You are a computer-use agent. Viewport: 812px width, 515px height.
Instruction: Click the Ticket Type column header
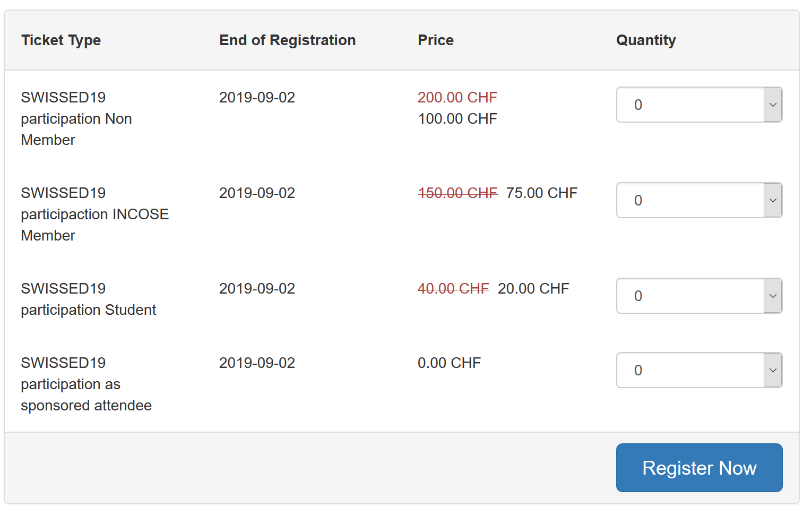click(61, 40)
